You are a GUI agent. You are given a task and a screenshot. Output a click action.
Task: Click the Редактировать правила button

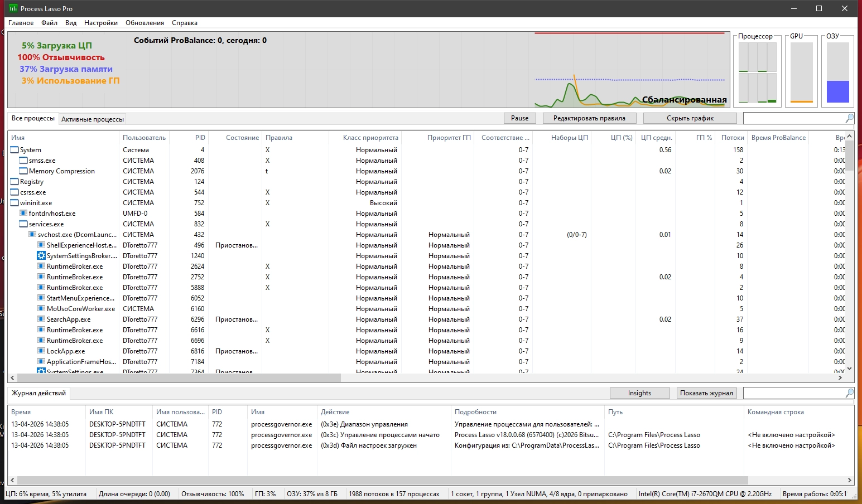coord(589,118)
